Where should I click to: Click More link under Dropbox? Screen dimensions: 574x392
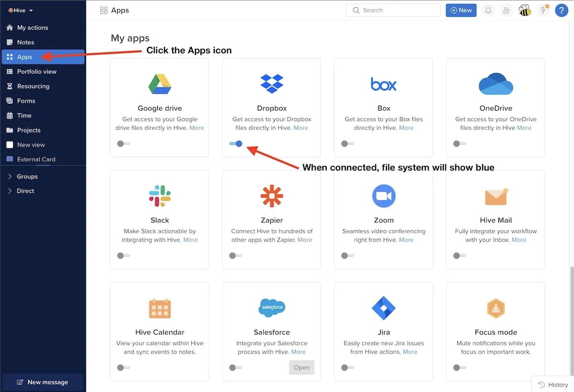(x=301, y=128)
